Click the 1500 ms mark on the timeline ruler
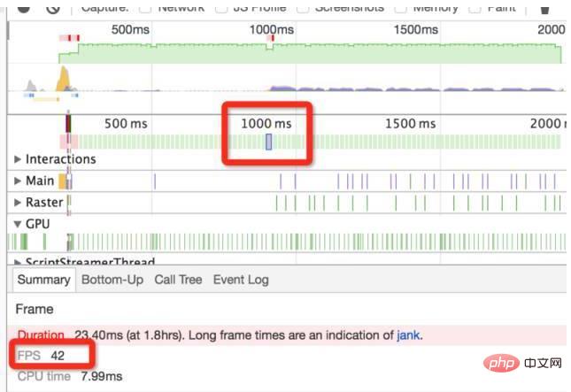Image resolution: width=571 pixels, height=392 pixels. (x=411, y=124)
